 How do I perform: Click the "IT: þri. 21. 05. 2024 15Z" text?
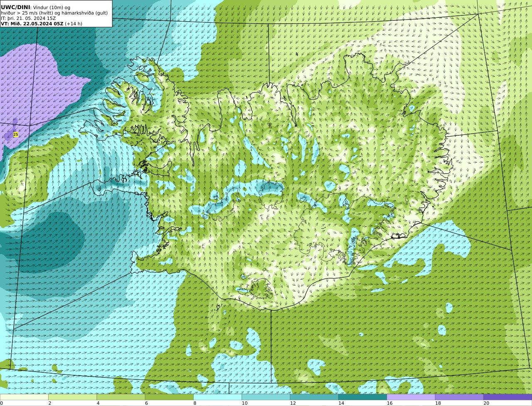28,18
